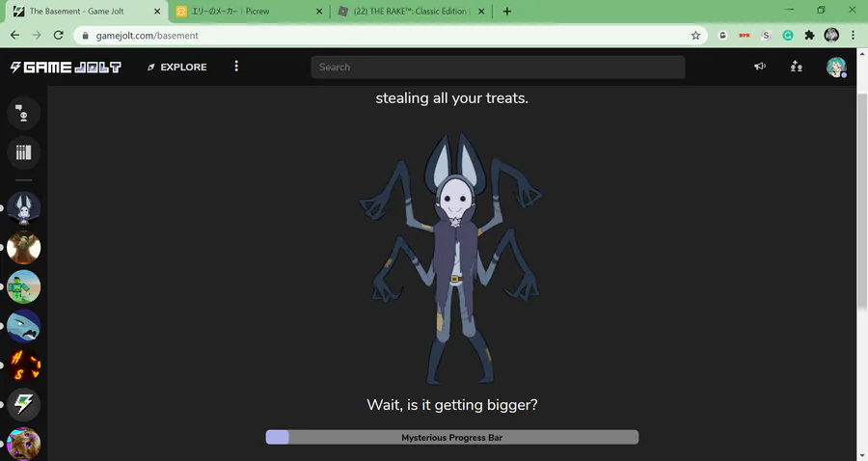
Task: Click the red BTR extension icon
Action: pyautogui.click(x=744, y=36)
